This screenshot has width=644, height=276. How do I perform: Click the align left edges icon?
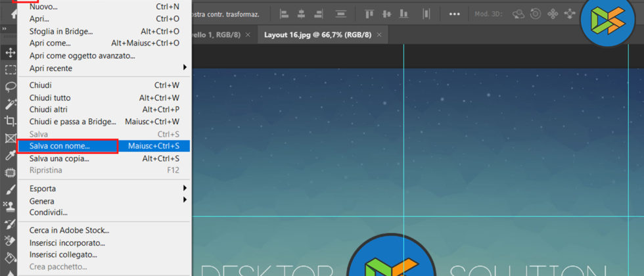(284, 13)
